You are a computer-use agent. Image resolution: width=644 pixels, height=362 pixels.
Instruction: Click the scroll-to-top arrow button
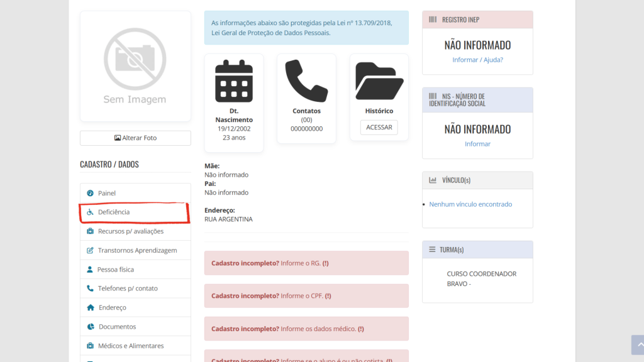pyautogui.click(x=637, y=345)
